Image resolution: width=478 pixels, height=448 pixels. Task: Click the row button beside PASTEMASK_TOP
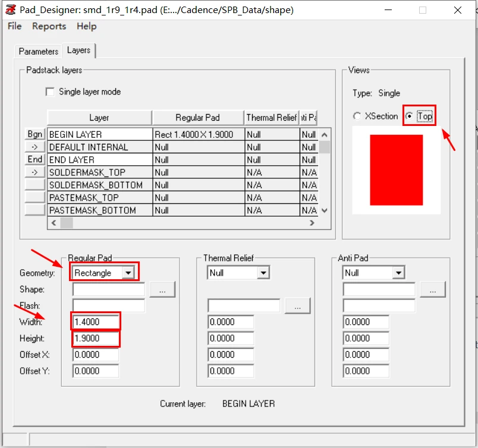point(35,197)
